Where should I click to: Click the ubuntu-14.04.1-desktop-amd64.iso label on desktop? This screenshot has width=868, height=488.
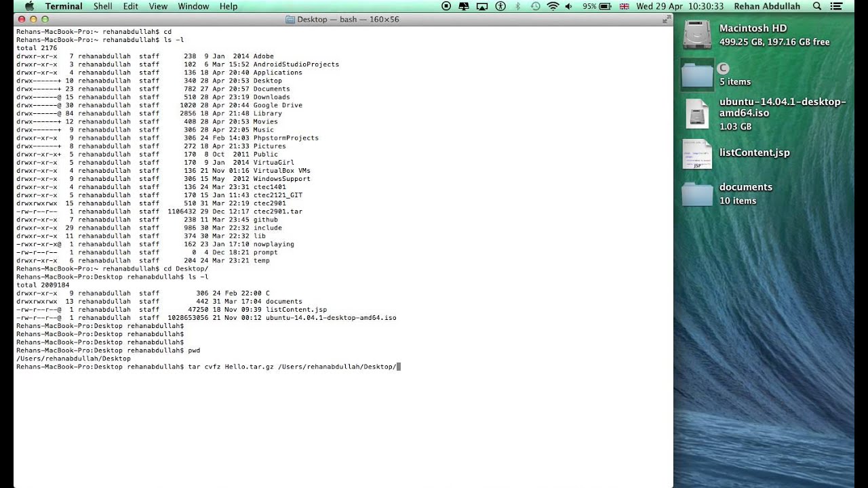pyautogui.click(x=783, y=107)
